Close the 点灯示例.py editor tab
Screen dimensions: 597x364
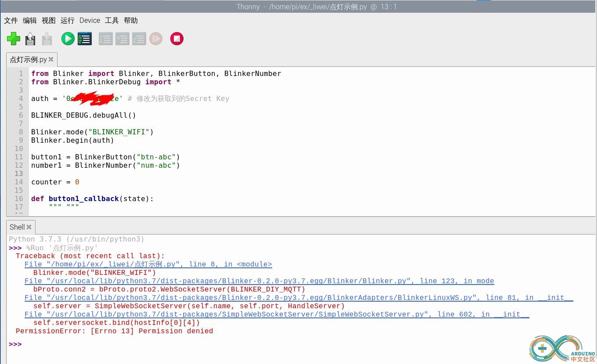(x=51, y=59)
